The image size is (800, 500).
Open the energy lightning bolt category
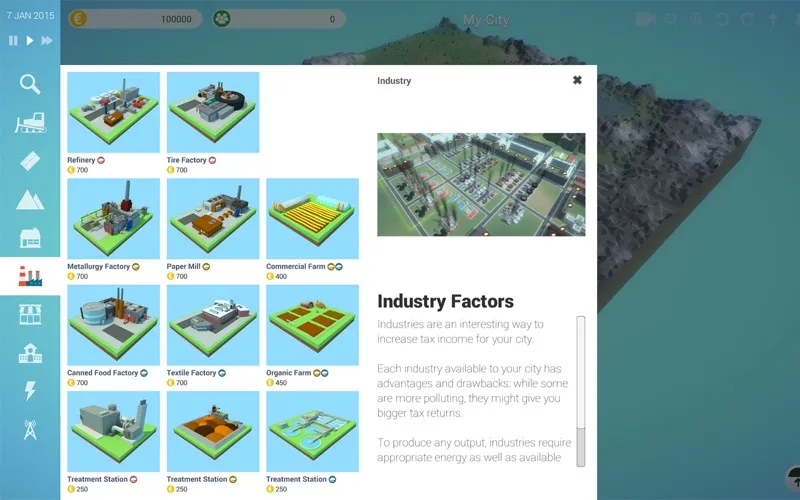coord(30,391)
